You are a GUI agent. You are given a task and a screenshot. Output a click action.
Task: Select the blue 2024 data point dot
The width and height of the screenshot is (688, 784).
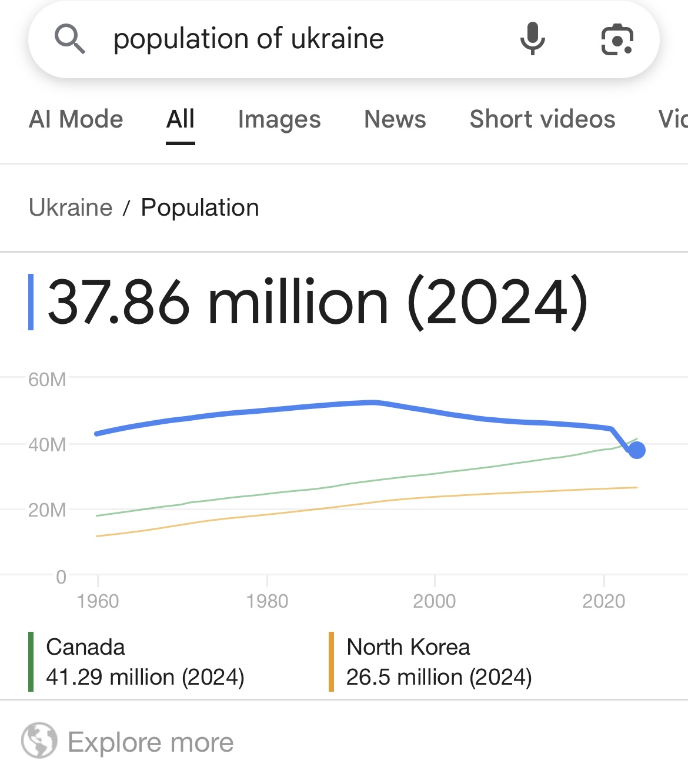(637, 450)
